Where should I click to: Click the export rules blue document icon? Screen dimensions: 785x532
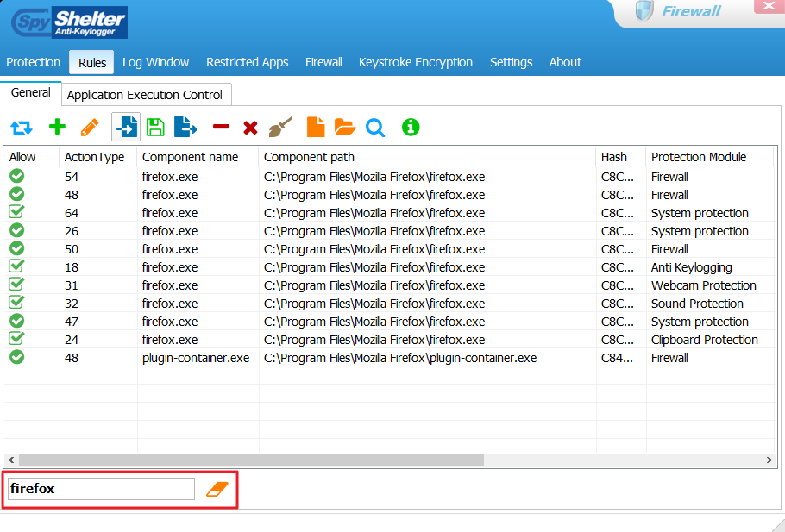pyautogui.click(x=185, y=127)
